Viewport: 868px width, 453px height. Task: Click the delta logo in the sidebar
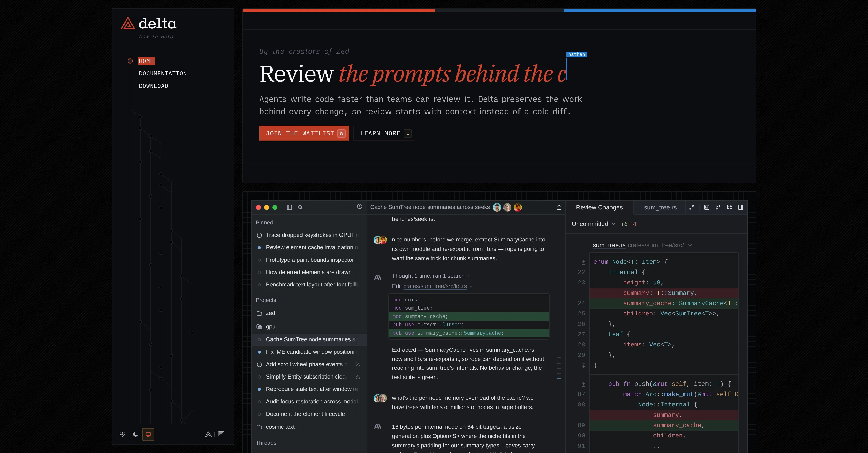149,24
